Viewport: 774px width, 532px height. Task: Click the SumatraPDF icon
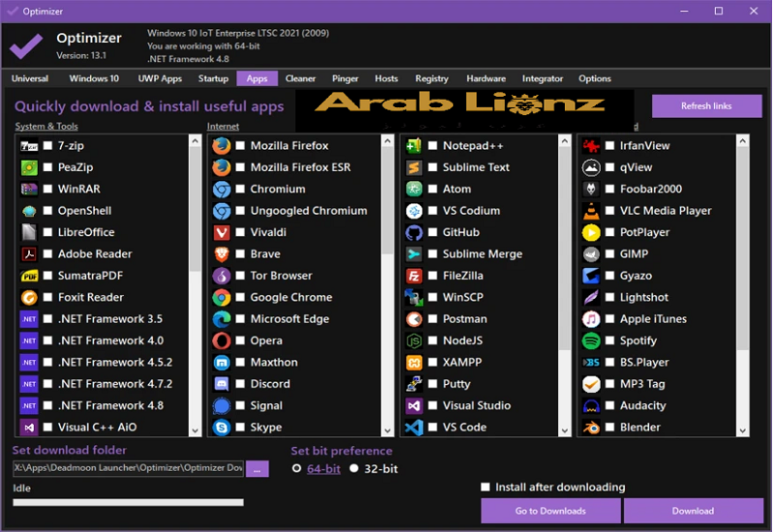(29, 276)
